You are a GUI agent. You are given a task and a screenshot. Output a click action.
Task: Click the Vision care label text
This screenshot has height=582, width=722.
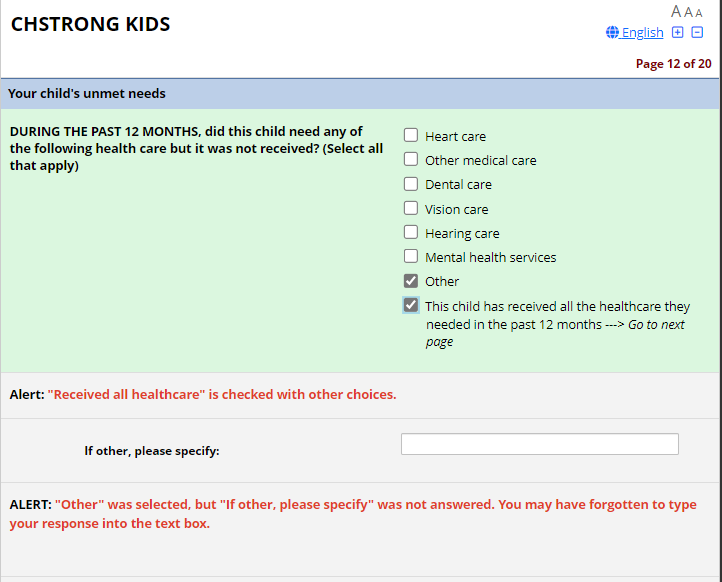pyautogui.click(x=456, y=209)
